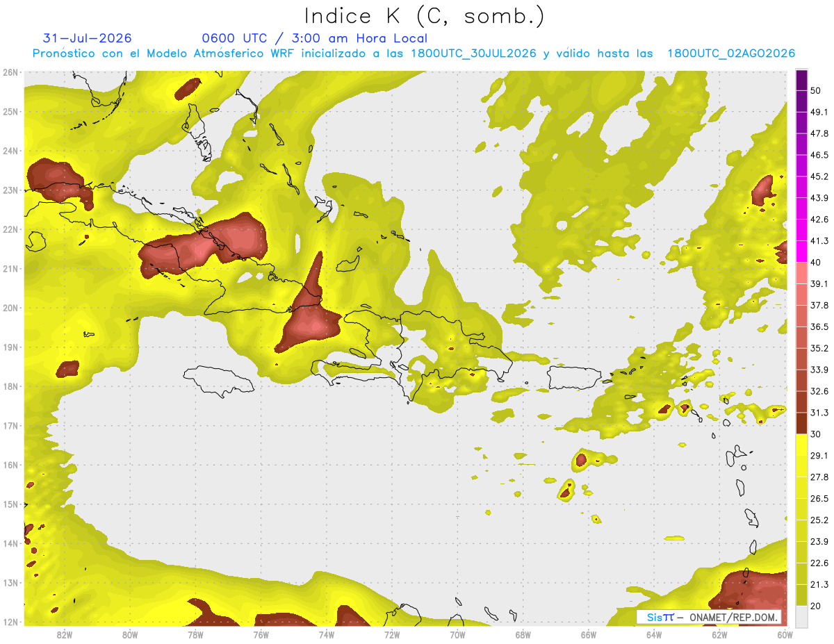Click the color scale label "22.6"
The width and height of the screenshot is (834, 644).
[819, 563]
